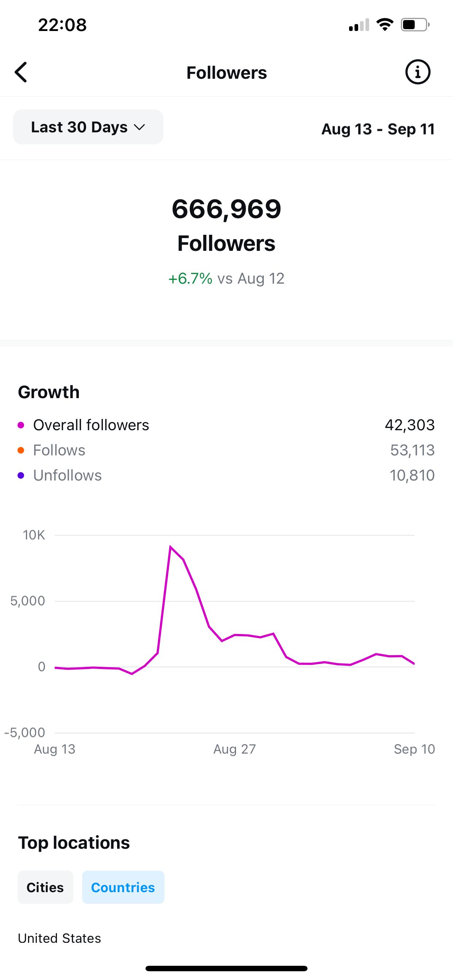Tap the chevron next to Last 30 Days
The height and width of the screenshot is (980, 453).
click(140, 128)
